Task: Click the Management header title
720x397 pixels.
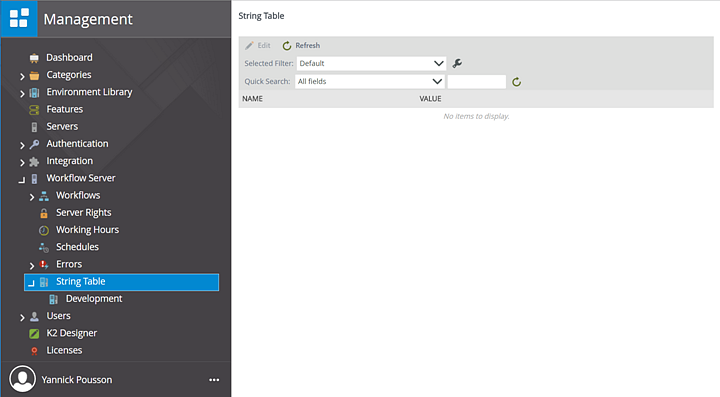Action: (88, 19)
